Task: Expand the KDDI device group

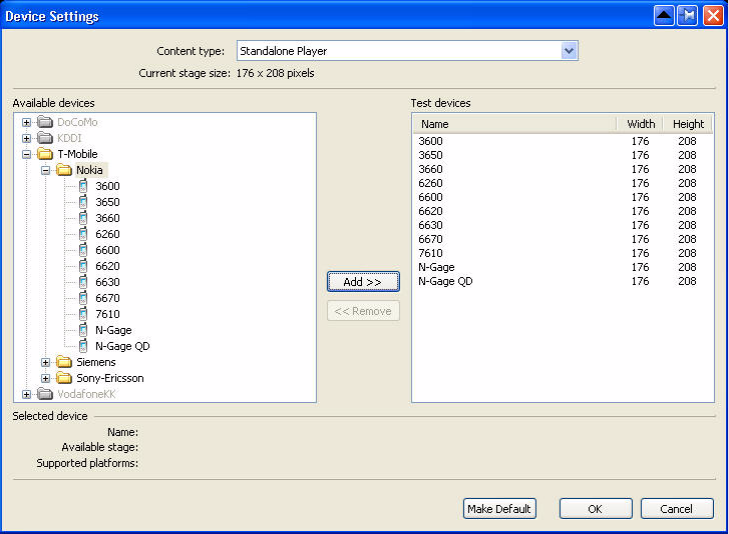Action: [x=27, y=138]
